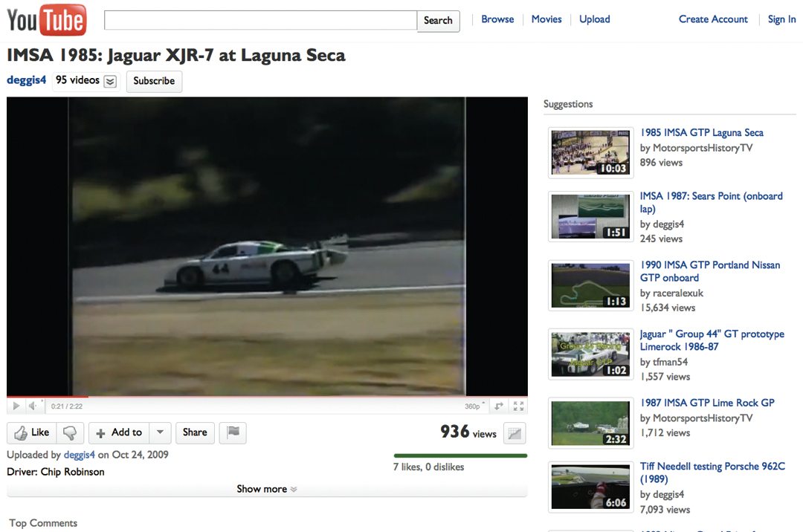Open the Create Account page

point(713,19)
